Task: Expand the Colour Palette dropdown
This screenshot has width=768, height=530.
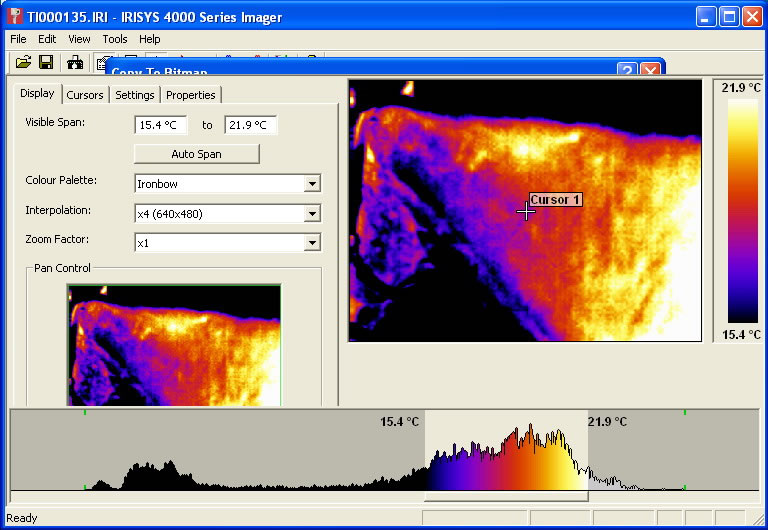Action: 312,183
